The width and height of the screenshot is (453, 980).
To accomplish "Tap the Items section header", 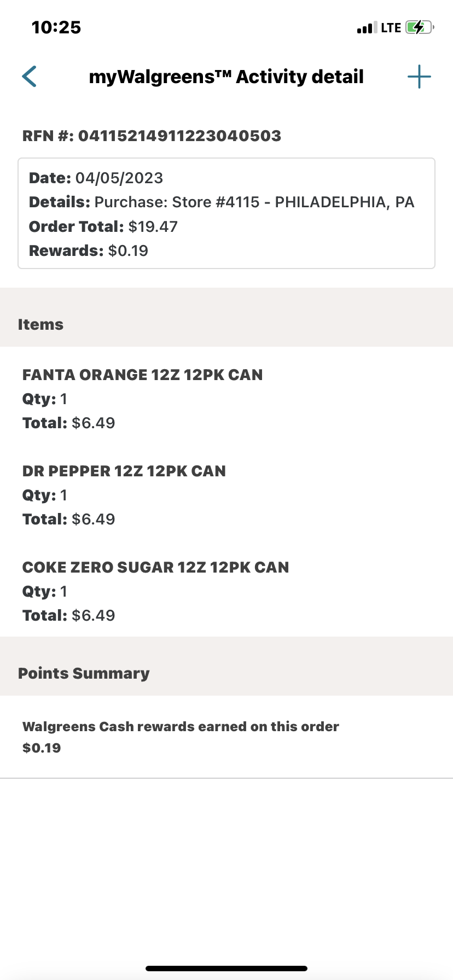I will coord(40,324).
